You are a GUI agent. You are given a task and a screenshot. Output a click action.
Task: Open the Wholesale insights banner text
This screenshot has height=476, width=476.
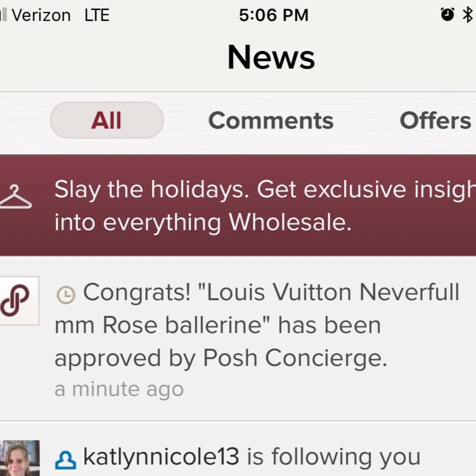pos(203,222)
